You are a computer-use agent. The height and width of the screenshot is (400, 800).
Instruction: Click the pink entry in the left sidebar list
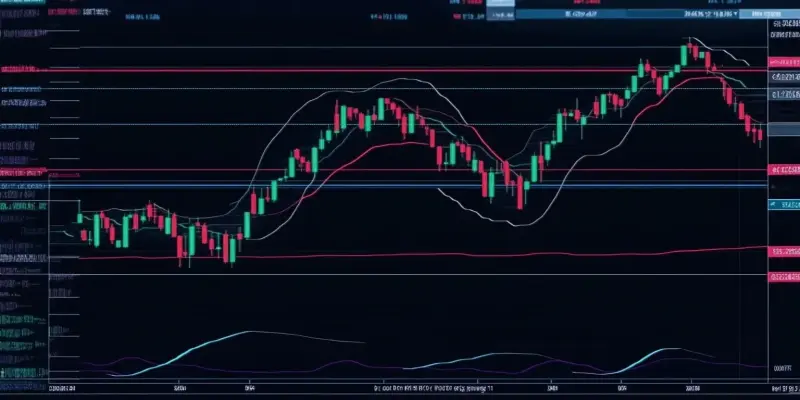(x=20, y=69)
